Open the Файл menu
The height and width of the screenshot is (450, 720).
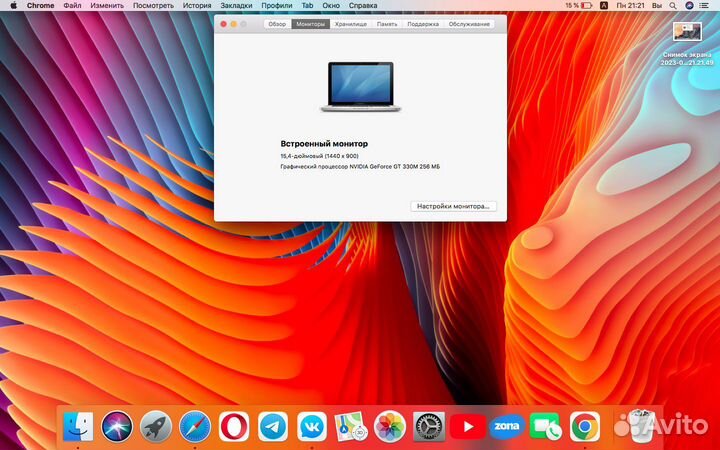[x=72, y=6]
